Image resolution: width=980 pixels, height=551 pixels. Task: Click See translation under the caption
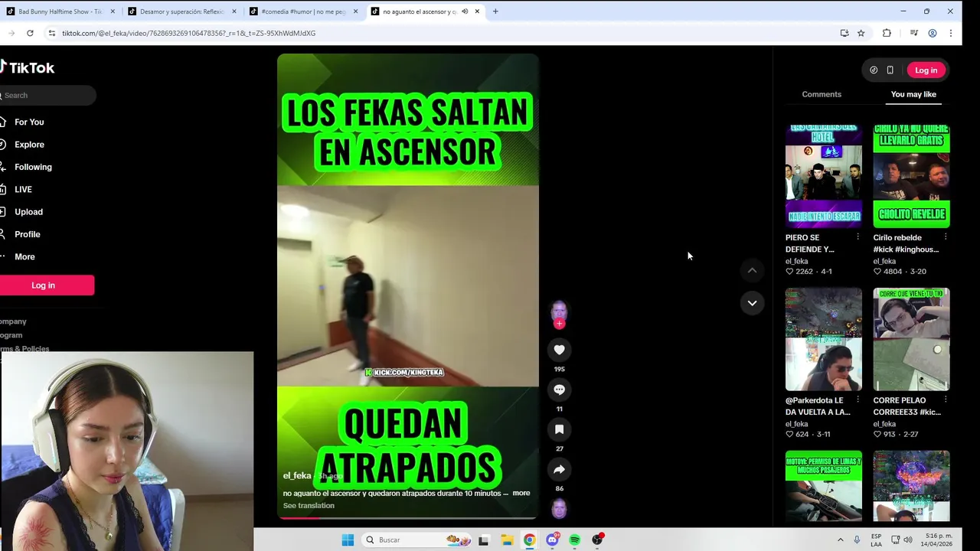(309, 505)
